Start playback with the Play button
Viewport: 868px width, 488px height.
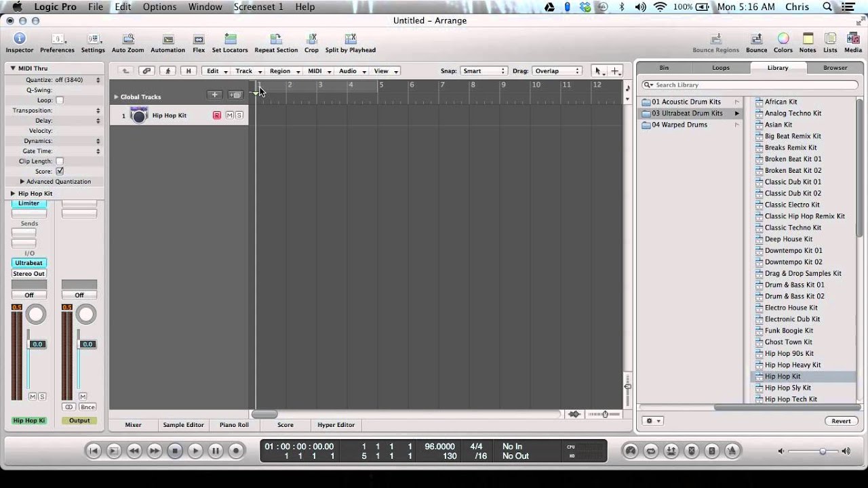[195, 451]
